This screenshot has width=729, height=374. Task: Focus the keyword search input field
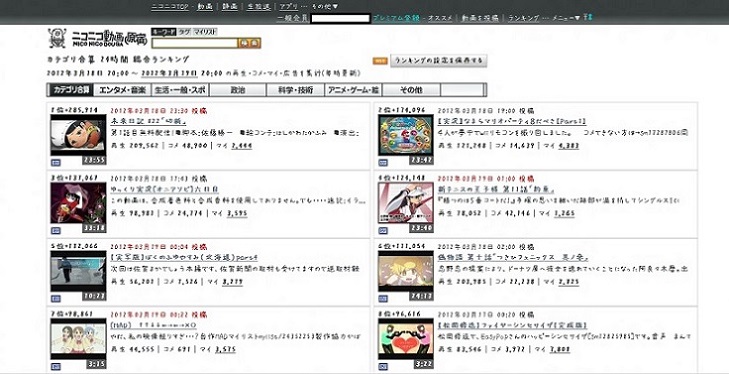pos(195,43)
